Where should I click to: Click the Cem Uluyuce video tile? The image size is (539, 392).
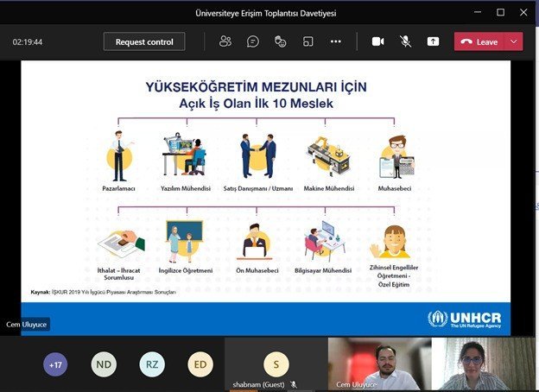click(378, 364)
